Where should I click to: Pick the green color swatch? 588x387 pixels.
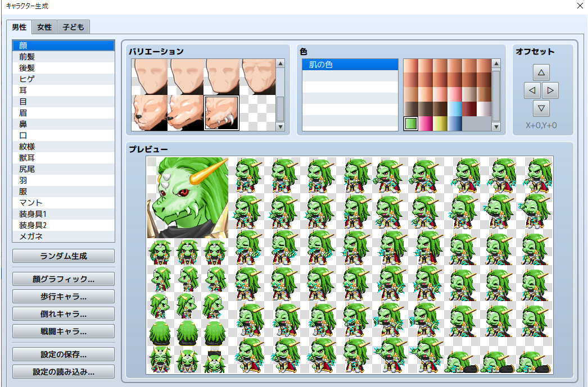(410, 124)
